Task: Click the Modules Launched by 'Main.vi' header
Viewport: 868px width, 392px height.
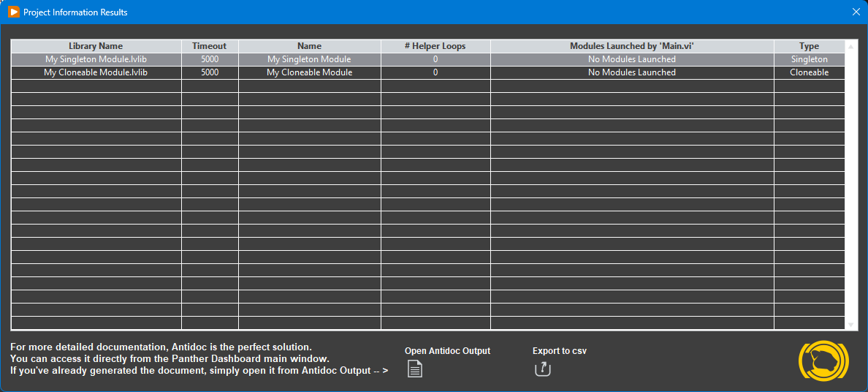Action: pyautogui.click(x=631, y=46)
